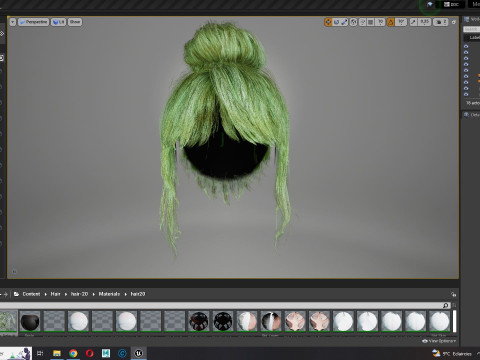The width and height of the screenshot is (480, 360).
Task: Toggle visibility of first outliner actor eye
Action: (x=466, y=46)
